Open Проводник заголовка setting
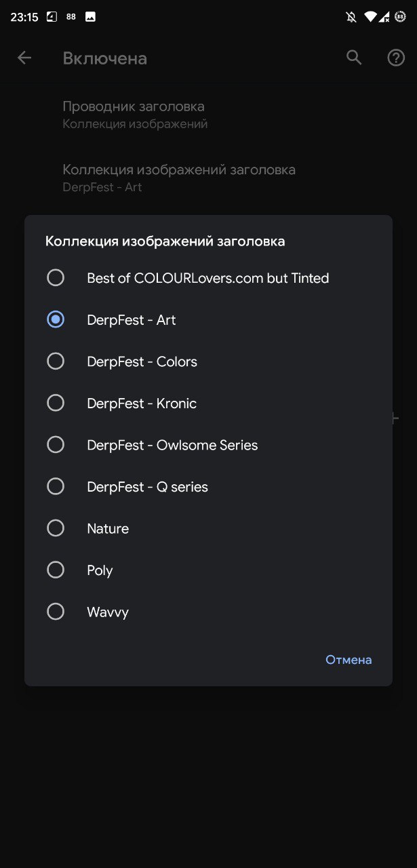Viewport: 417px width, 868px height. coord(134,114)
